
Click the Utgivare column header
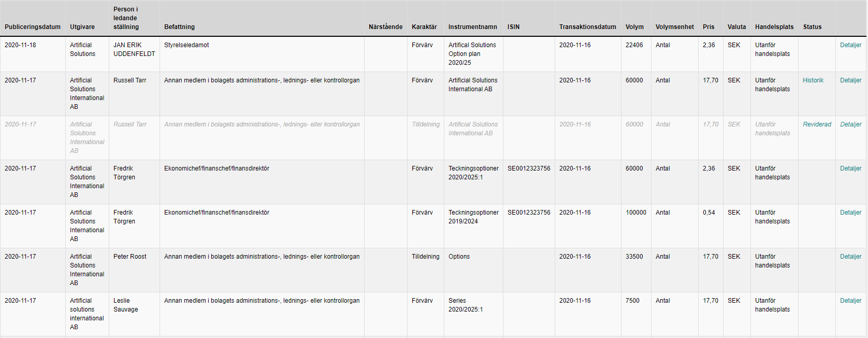click(x=82, y=27)
